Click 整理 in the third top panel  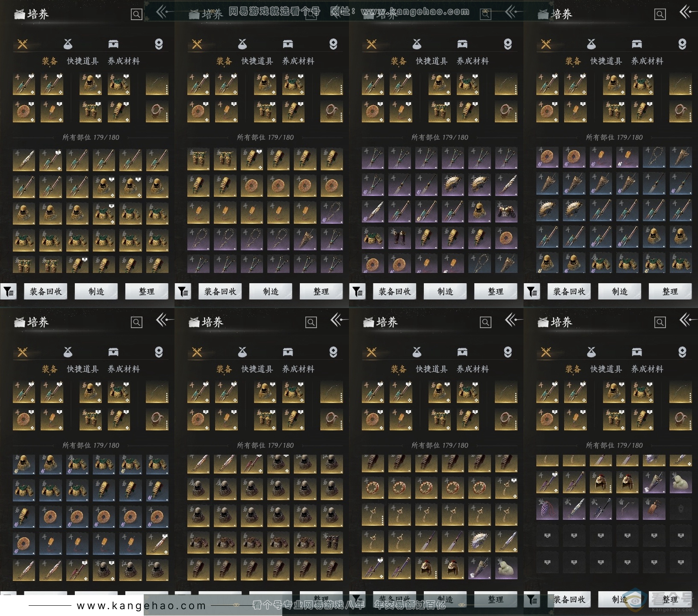[496, 292]
